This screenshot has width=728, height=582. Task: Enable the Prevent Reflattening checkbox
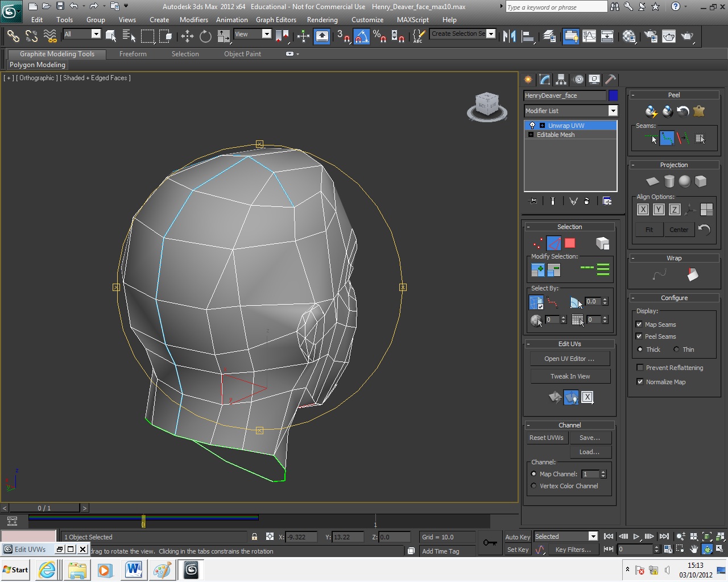[x=640, y=368]
